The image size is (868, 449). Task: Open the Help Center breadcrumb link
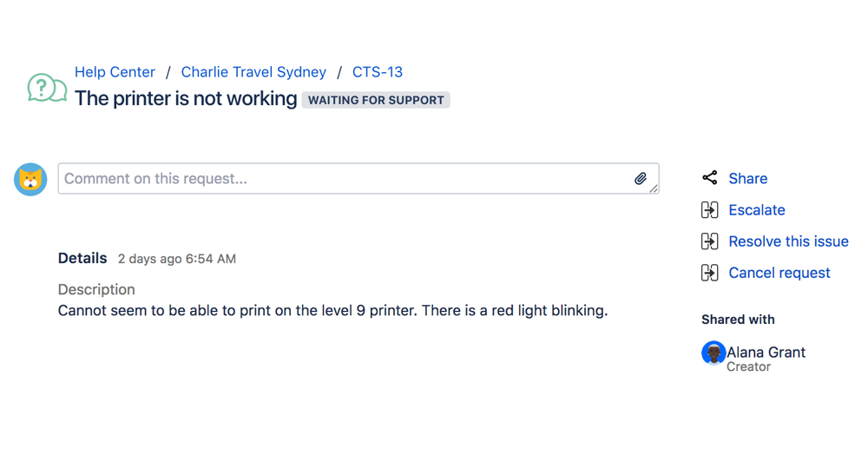pyautogui.click(x=115, y=72)
